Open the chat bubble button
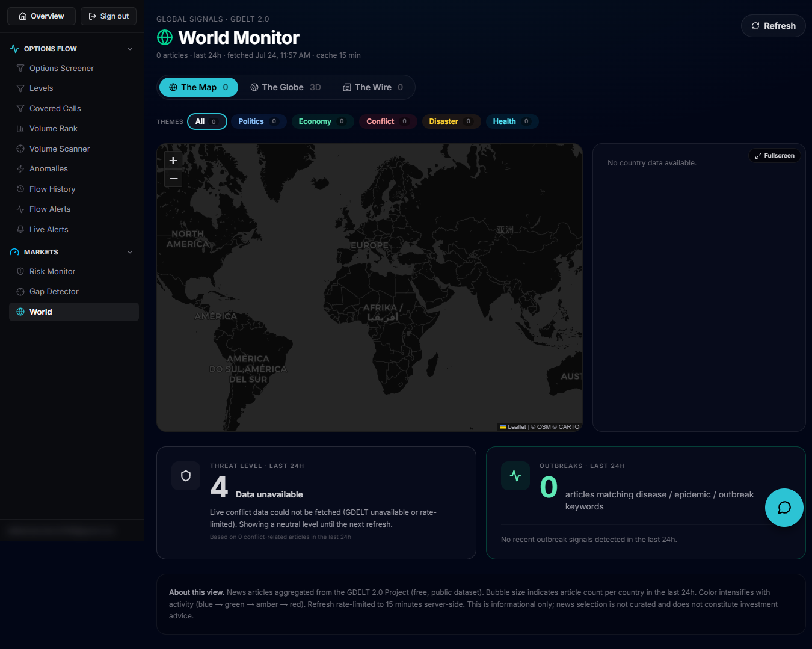 (x=784, y=508)
